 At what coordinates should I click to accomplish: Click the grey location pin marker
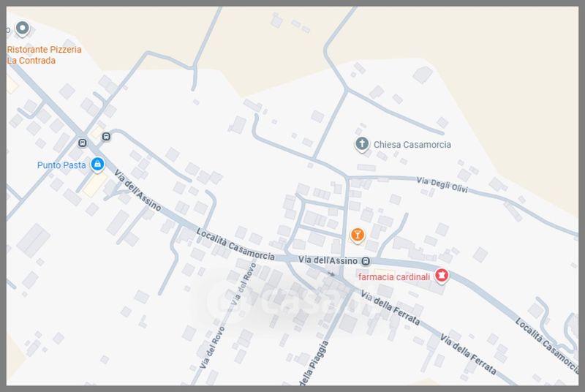[x=23, y=29]
